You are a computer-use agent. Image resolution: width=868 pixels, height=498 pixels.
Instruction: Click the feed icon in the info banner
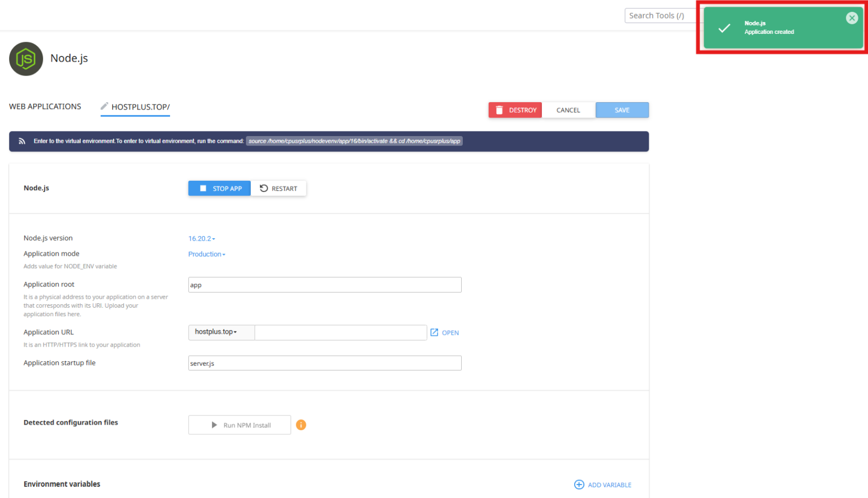tap(22, 141)
